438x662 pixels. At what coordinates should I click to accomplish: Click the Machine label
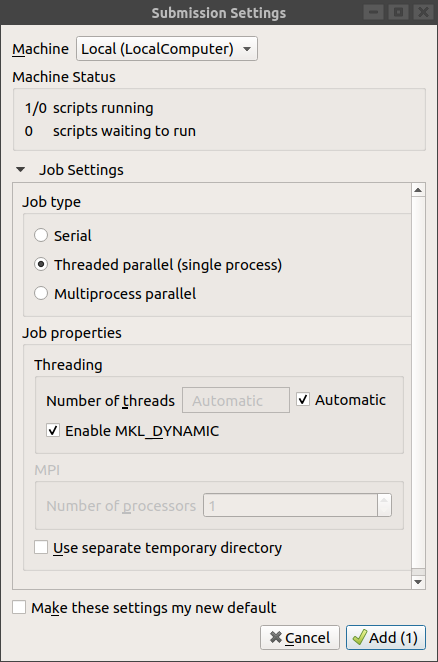click(x=41, y=49)
